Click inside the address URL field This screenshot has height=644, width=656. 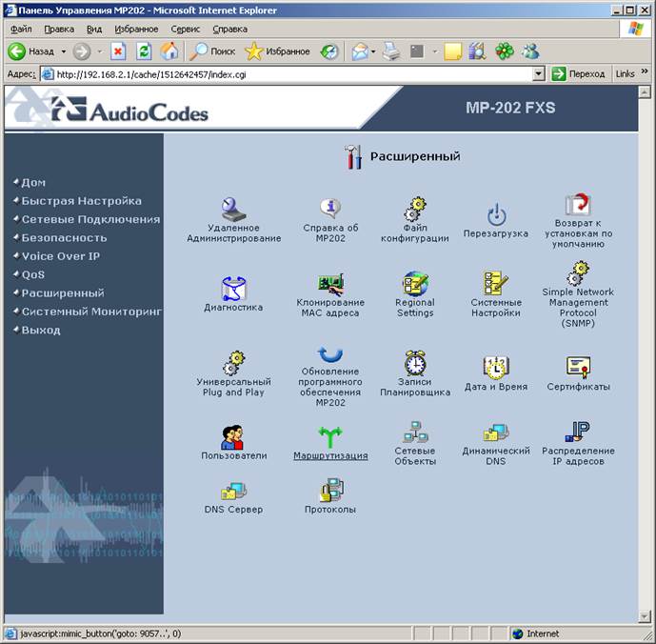(x=287, y=74)
